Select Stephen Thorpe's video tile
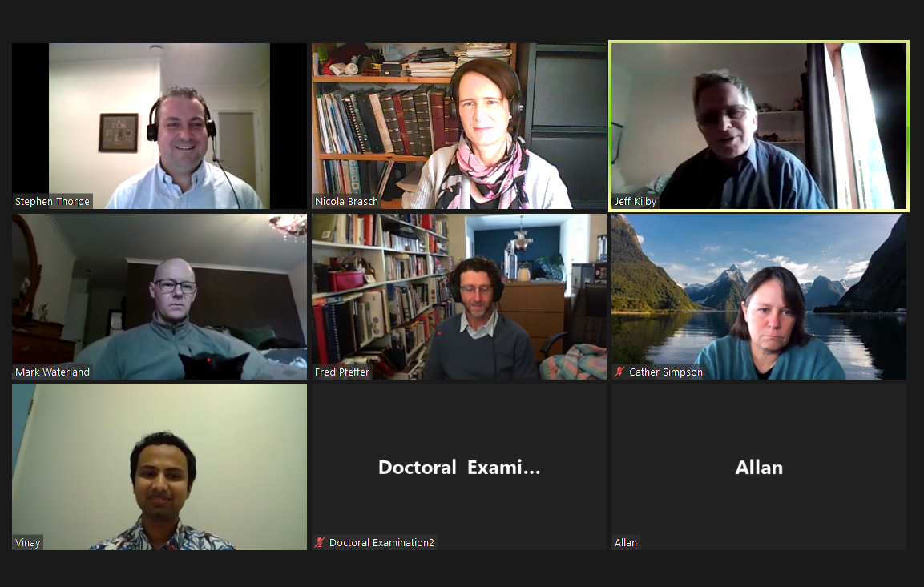 (x=159, y=126)
